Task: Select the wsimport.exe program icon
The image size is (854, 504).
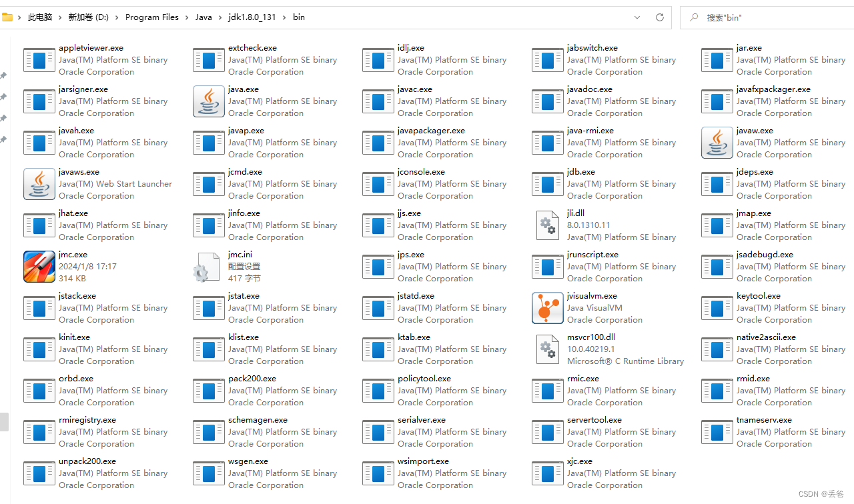Action: [x=378, y=473]
